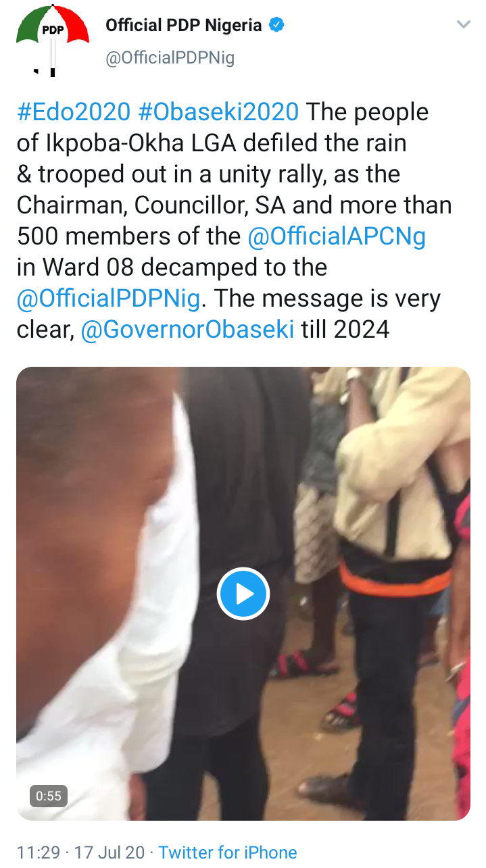Tap the @OfficialPDPNig handle under the name

point(170,58)
